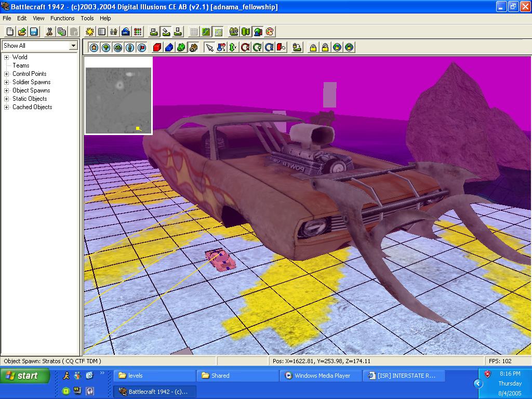Viewport: 532px width, 399px height.
Task: Click the red rotate X icon
Action: click(x=245, y=47)
